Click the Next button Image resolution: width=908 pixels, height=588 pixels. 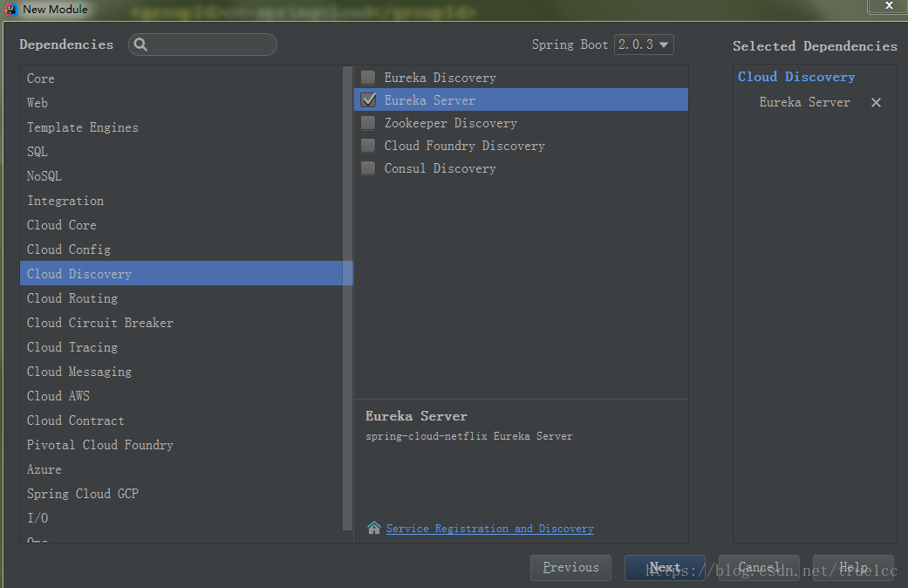[x=665, y=568]
